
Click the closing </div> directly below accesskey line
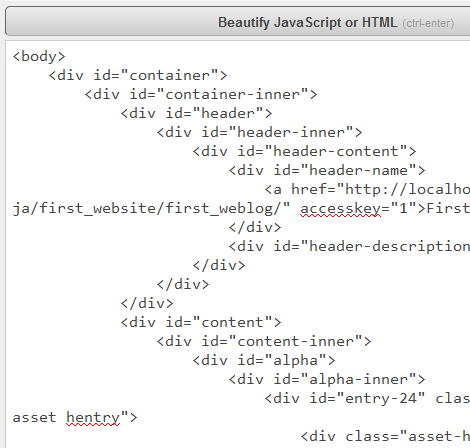[255, 227]
